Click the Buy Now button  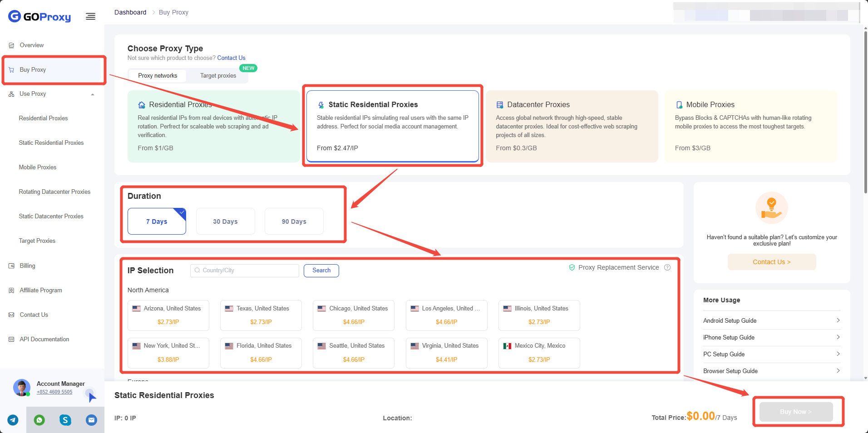click(796, 412)
